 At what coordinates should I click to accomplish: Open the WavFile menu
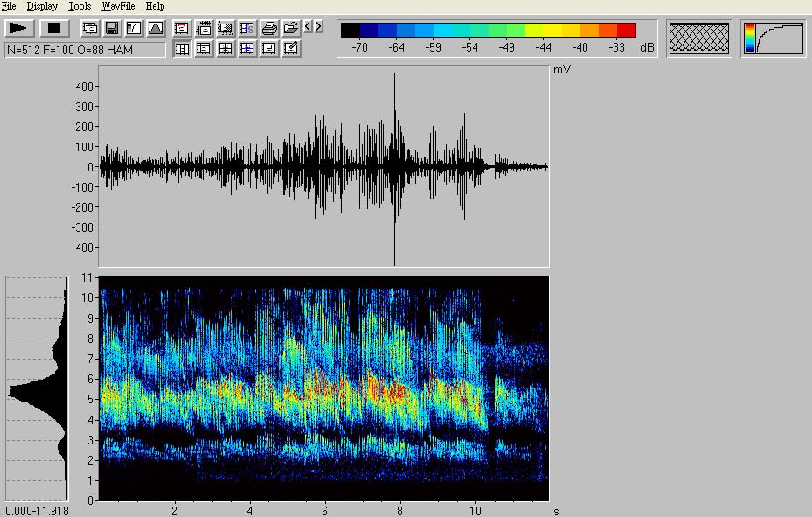click(117, 6)
